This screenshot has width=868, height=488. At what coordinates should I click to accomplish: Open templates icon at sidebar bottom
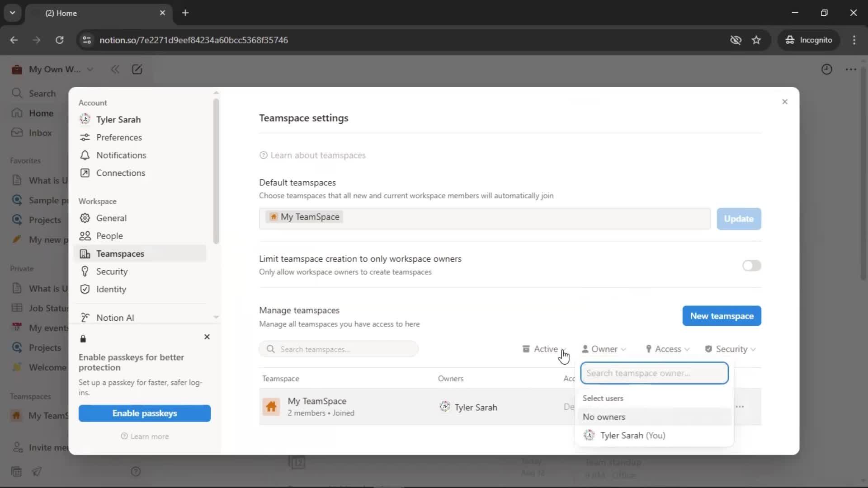click(16, 471)
